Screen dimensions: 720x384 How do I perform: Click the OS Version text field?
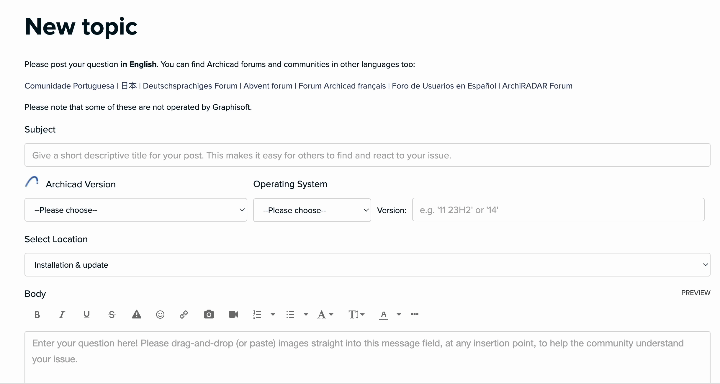point(558,210)
